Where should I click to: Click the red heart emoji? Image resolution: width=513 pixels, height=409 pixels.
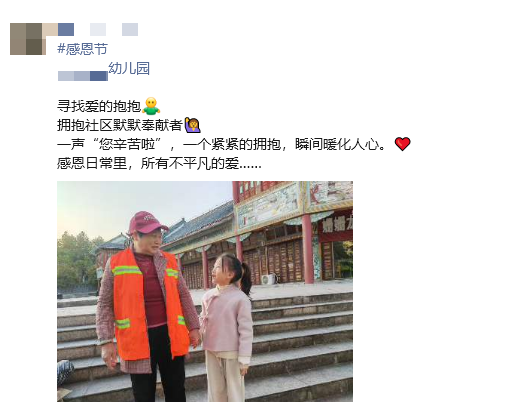pyautogui.click(x=403, y=144)
